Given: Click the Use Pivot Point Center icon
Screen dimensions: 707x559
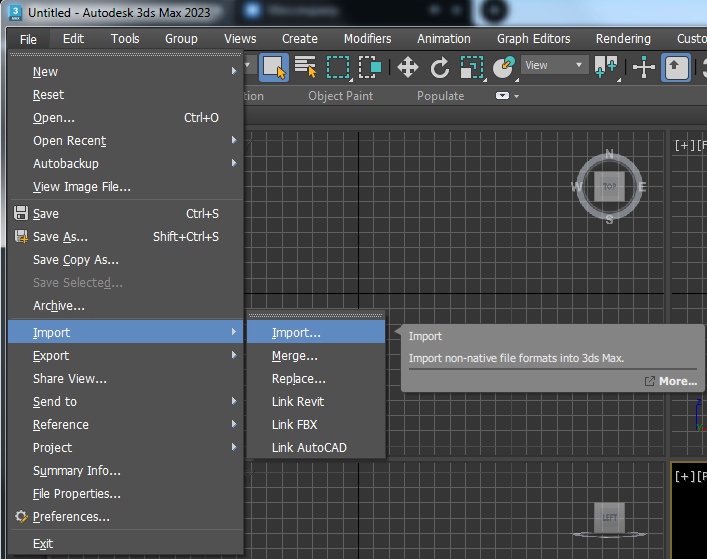Looking at the screenshot, I should click(x=606, y=67).
